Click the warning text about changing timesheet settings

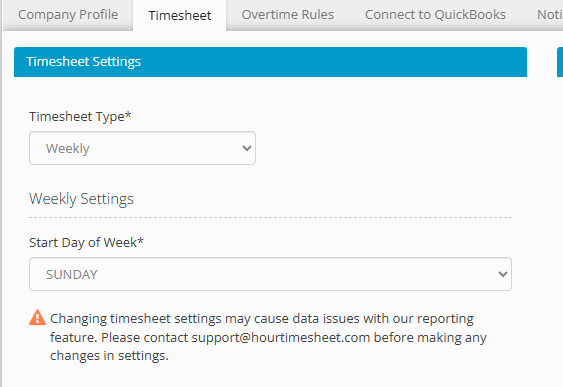pos(268,337)
